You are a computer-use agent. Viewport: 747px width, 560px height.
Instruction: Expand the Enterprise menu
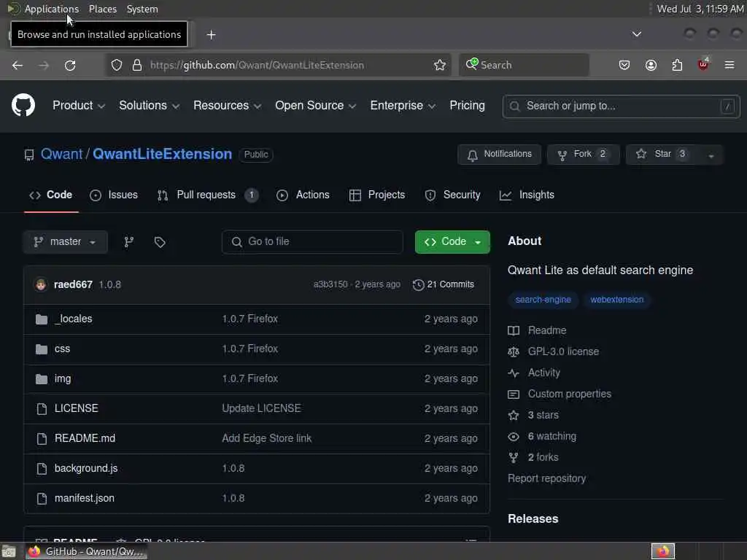click(403, 106)
